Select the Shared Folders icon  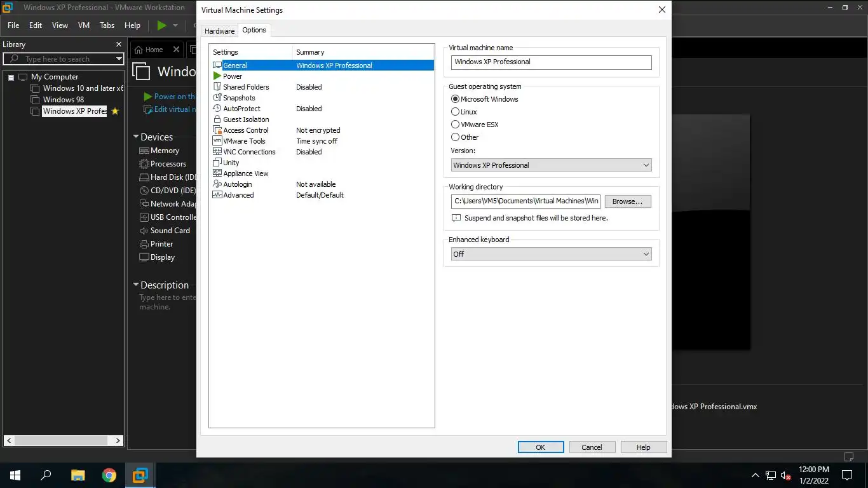click(x=217, y=87)
